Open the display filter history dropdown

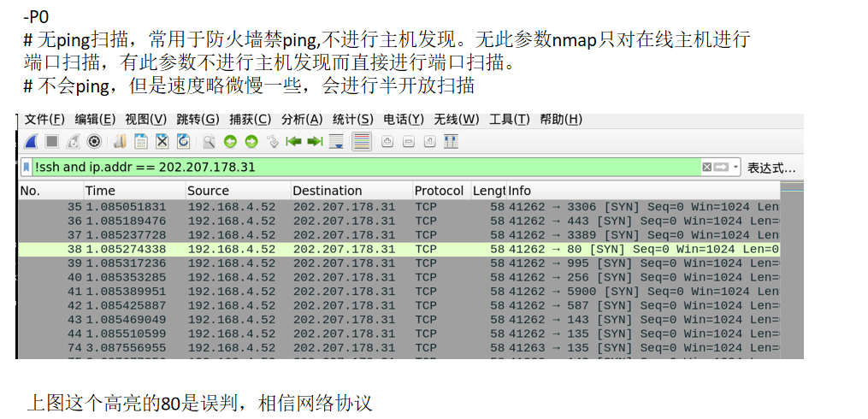point(735,167)
